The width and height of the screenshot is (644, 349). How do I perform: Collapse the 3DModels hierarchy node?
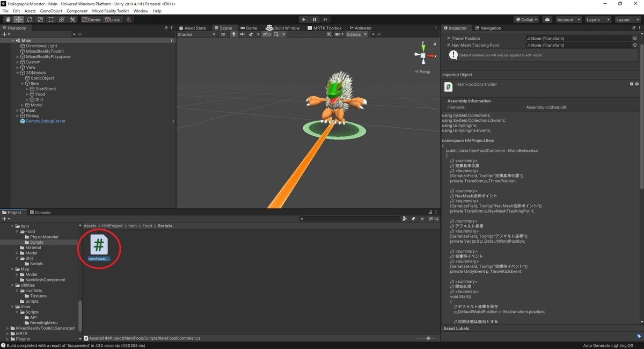pyautogui.click(x=18, y=73)
